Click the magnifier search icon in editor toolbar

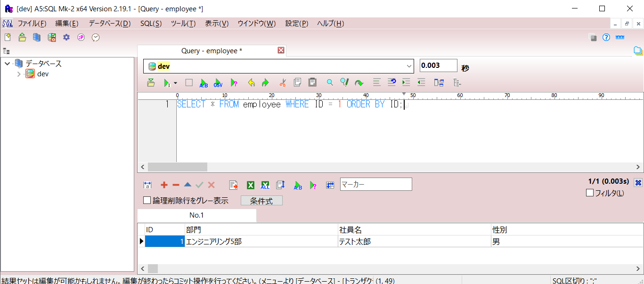(x=330, y=83)
